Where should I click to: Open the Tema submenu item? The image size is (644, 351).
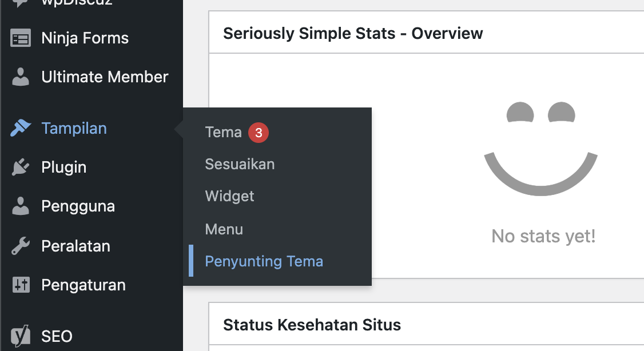click(223, 133)
